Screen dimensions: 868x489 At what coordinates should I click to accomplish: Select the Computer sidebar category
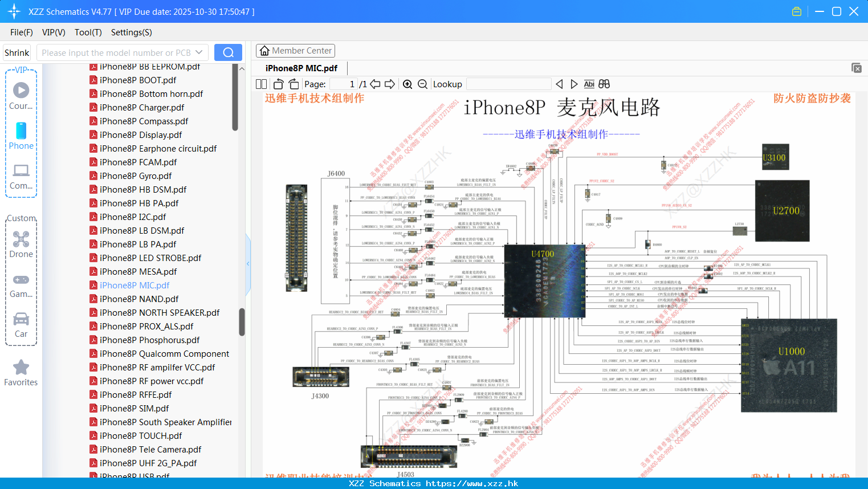[x=21, y=176]
